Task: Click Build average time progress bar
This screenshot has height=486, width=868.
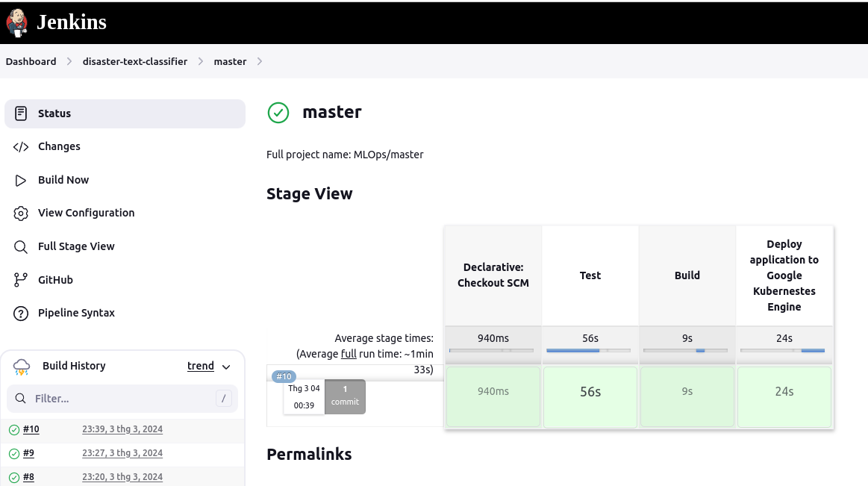Action: pyautogui.click(x=685, y=350)
